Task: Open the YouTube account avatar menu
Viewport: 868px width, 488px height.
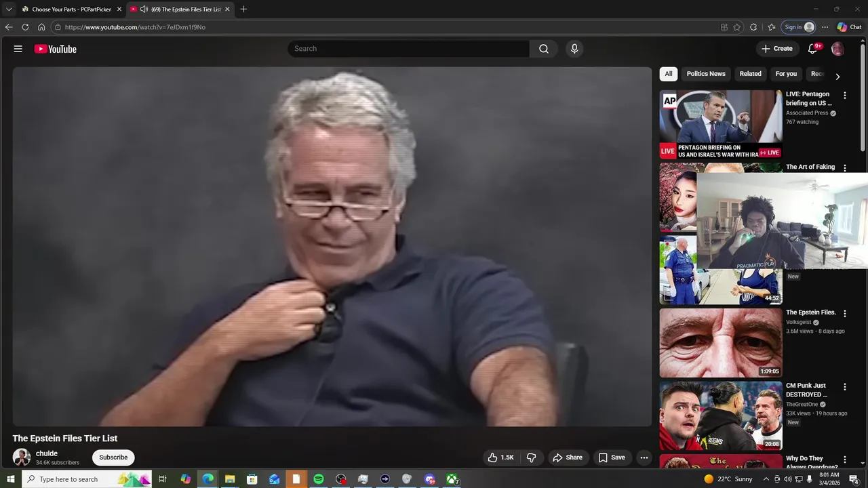Action: 838,49
